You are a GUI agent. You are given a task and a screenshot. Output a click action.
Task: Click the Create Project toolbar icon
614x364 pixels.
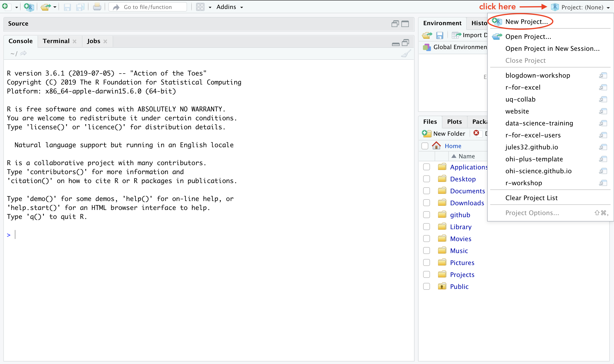29,7
